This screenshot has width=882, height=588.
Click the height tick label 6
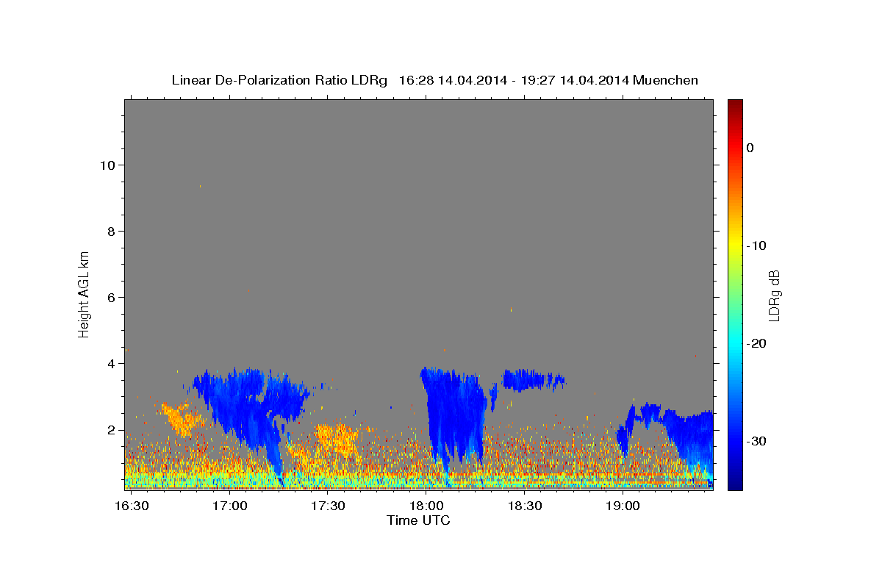click(x=111, y=298)
